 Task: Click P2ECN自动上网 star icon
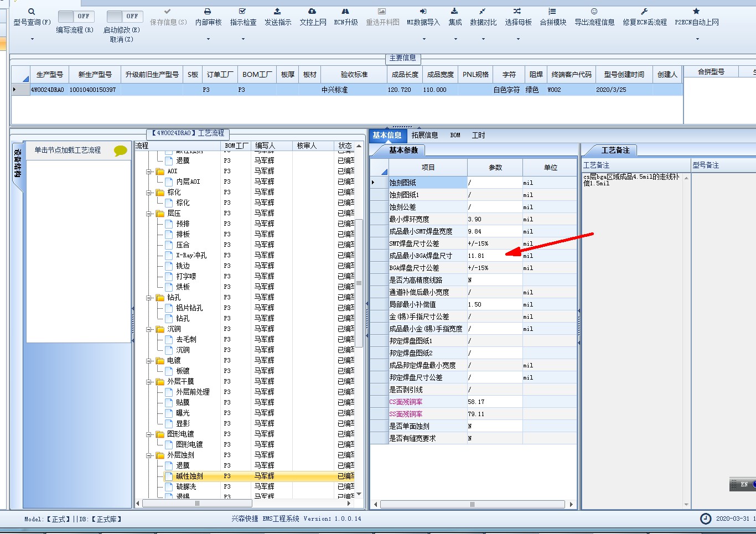click(x=696, y=12)
